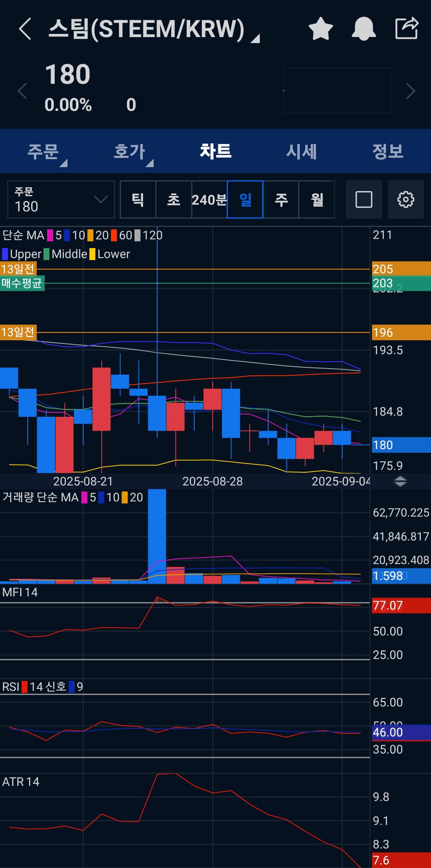
Task: Open the mini price chart thumbnail
Action: 337,91
